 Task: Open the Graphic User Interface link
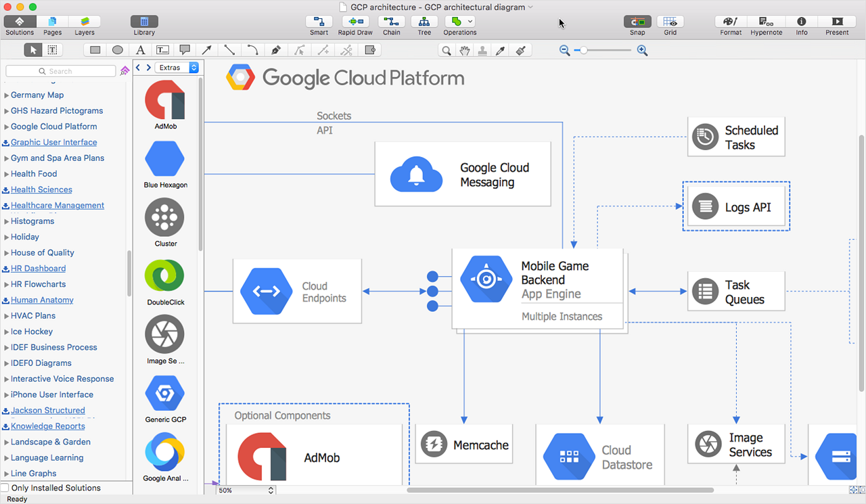coord(53,142)
